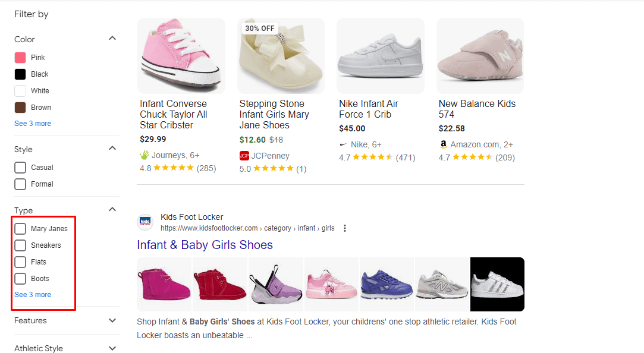
Task: Collapse the Color filter section
Action: click(112, 37)
